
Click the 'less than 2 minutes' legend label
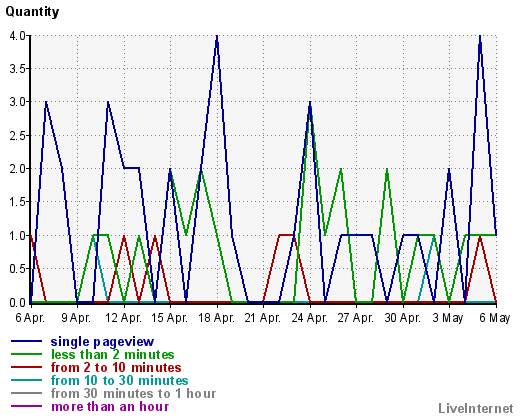click(x=113, y=354)
